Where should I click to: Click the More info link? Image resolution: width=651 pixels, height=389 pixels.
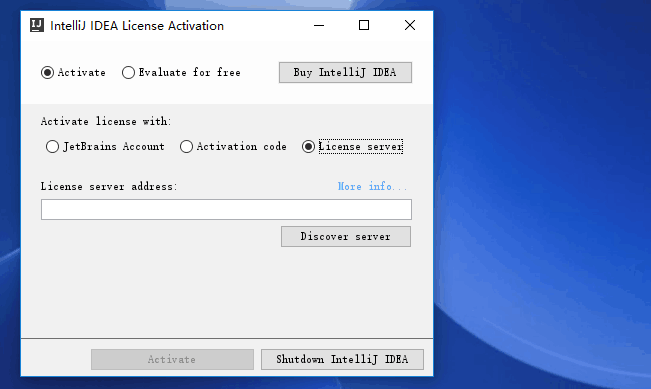tap(372, 186)
